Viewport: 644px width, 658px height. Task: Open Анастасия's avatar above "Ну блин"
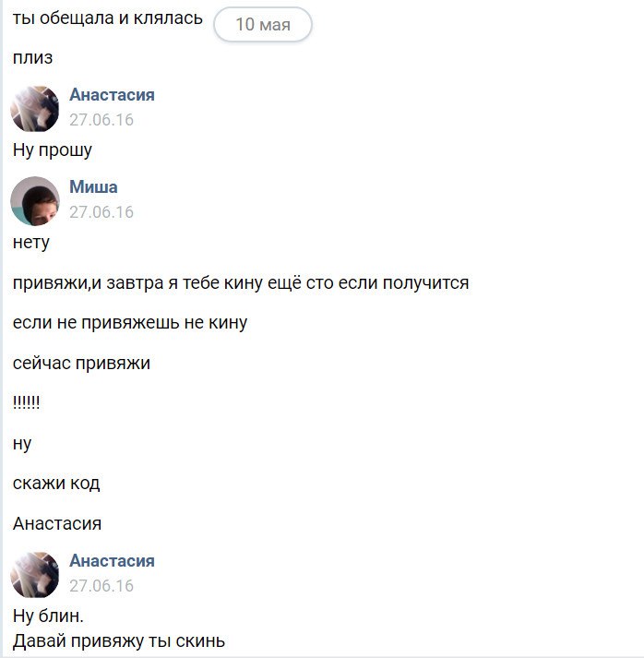[x=34, y=575]
